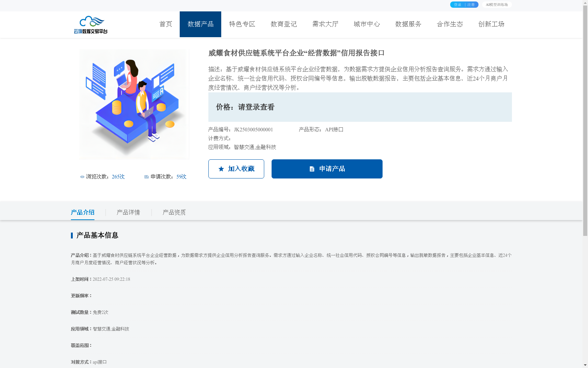This screenshot has height=368, width=588.
Task: Click the document icon in 申请产品 button
Action: click(312, 169)
